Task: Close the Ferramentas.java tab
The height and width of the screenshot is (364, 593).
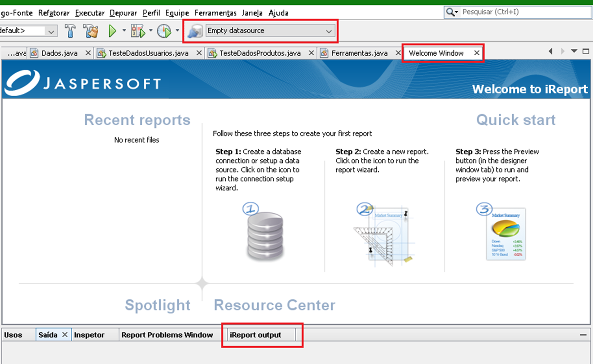Action: point(397,53)
